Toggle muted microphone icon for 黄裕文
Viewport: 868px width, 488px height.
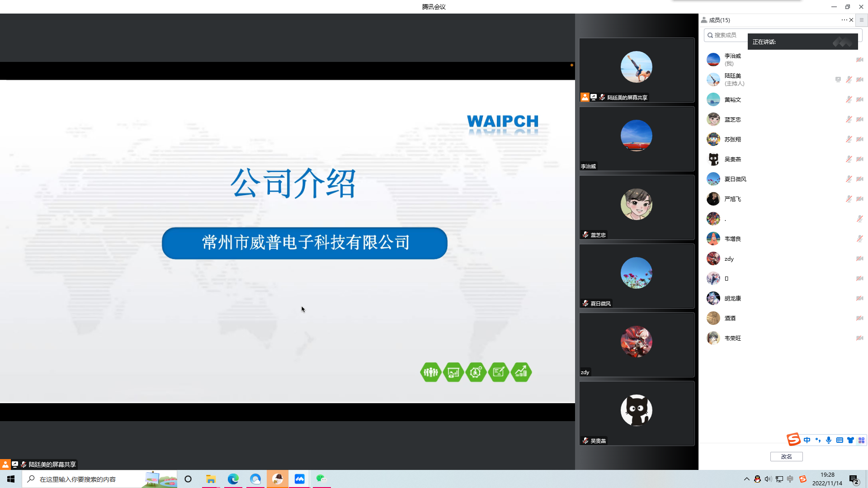(849, 99)
